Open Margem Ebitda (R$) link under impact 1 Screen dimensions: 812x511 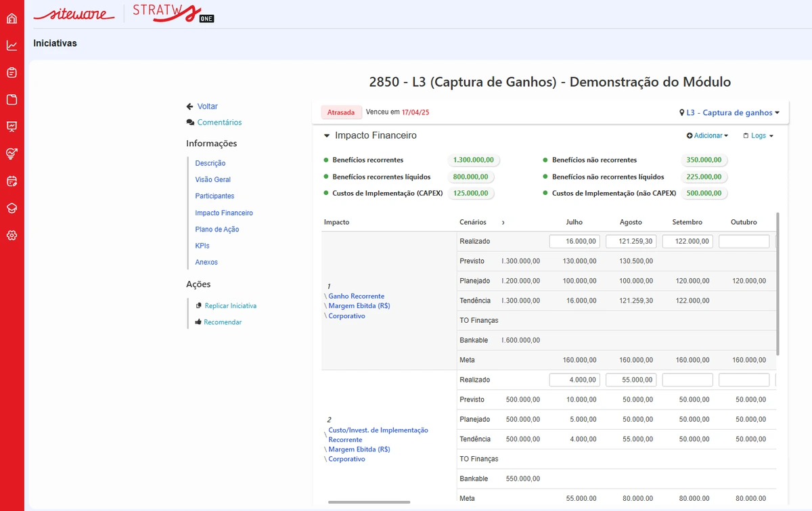pyautogui.click(x=359, y=306)
